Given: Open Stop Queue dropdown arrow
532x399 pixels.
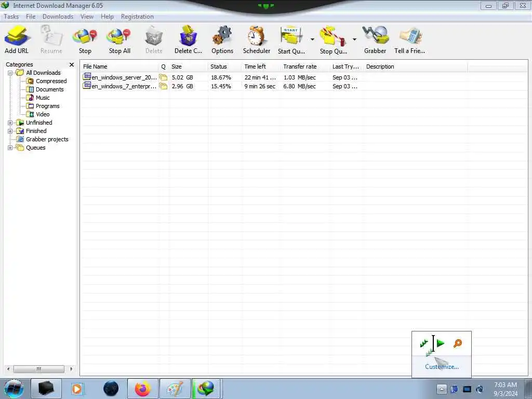Looking at the screenshot, I should 354,39.
